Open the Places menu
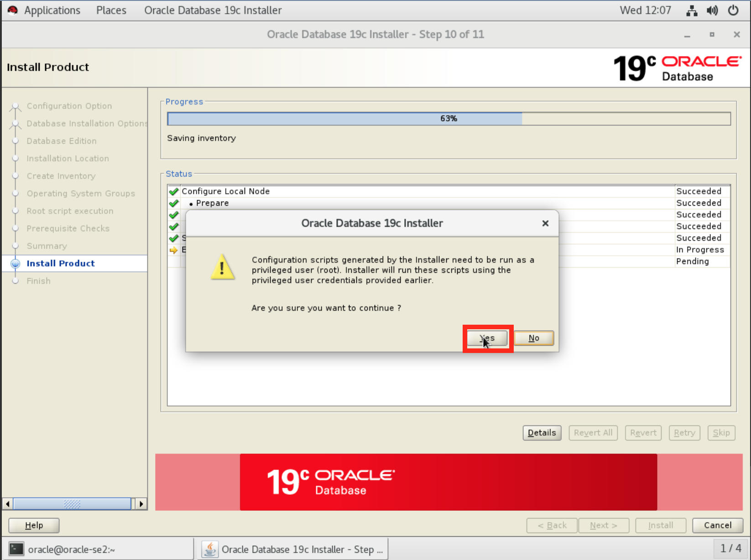Screen dimensions: 751x560 point(111,10)
